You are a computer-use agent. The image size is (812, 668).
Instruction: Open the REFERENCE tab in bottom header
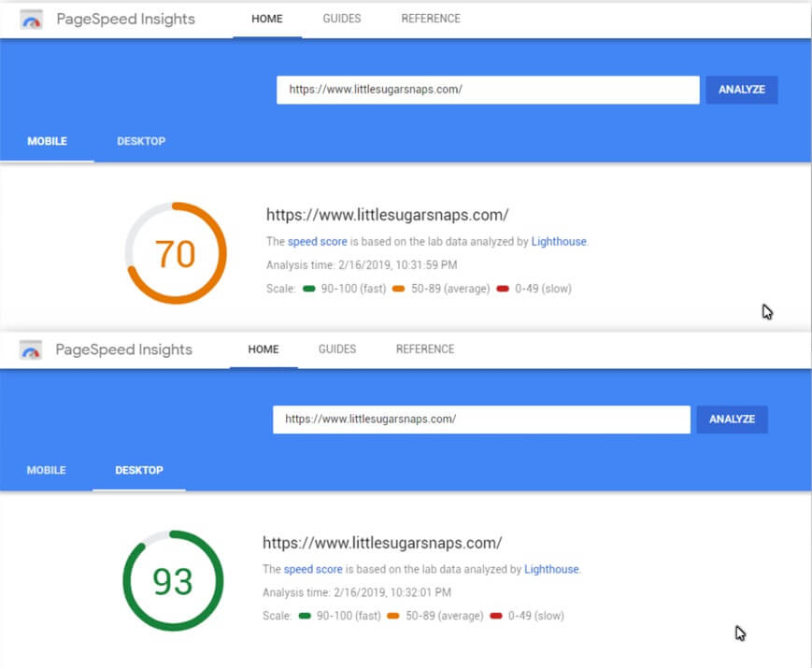pyautogui.click(x=425, y=349)
